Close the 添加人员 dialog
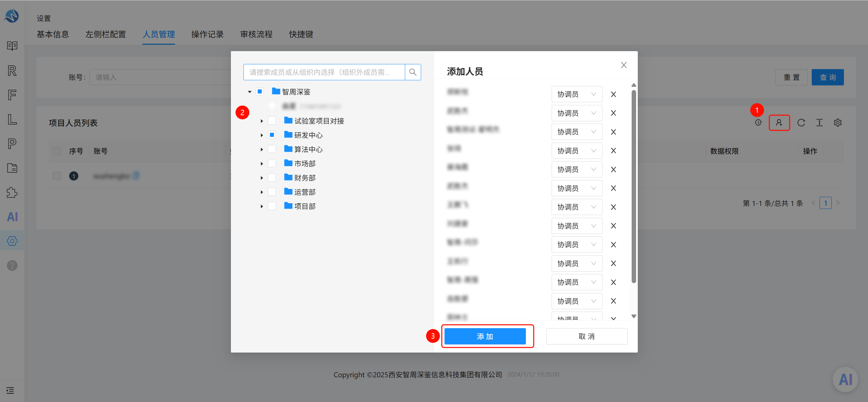Screen dimensions: 868x402 click(624, 65)
